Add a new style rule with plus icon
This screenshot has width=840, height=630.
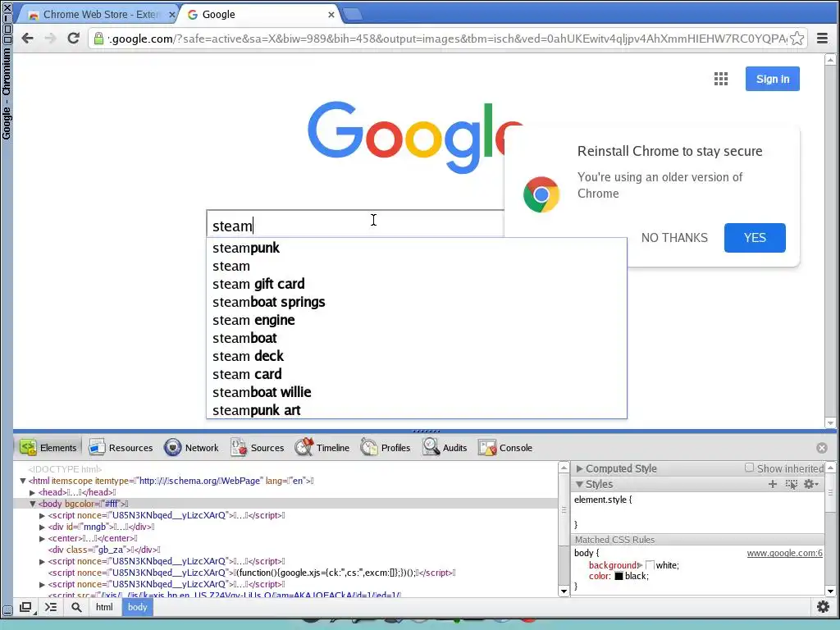[773, 484]
